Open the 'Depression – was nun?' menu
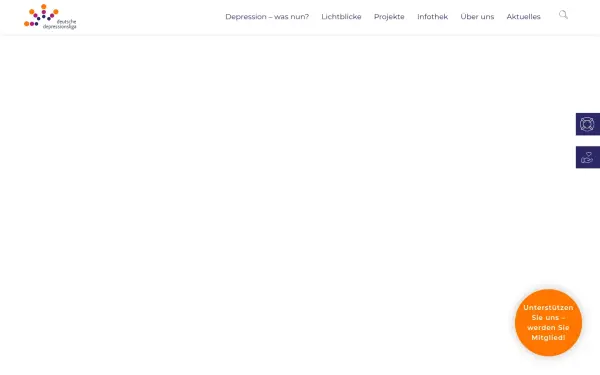600x375 pixels. (x=267, y=17)
